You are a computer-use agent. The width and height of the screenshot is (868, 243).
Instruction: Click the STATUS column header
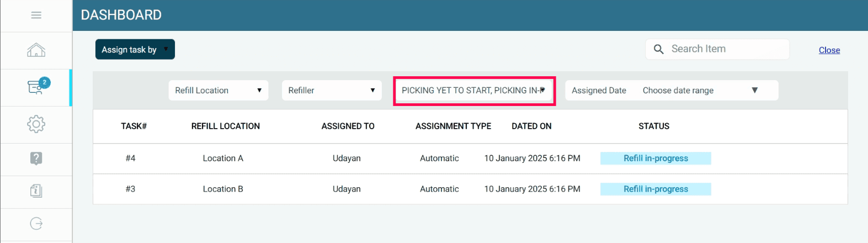tap(654, 126)
